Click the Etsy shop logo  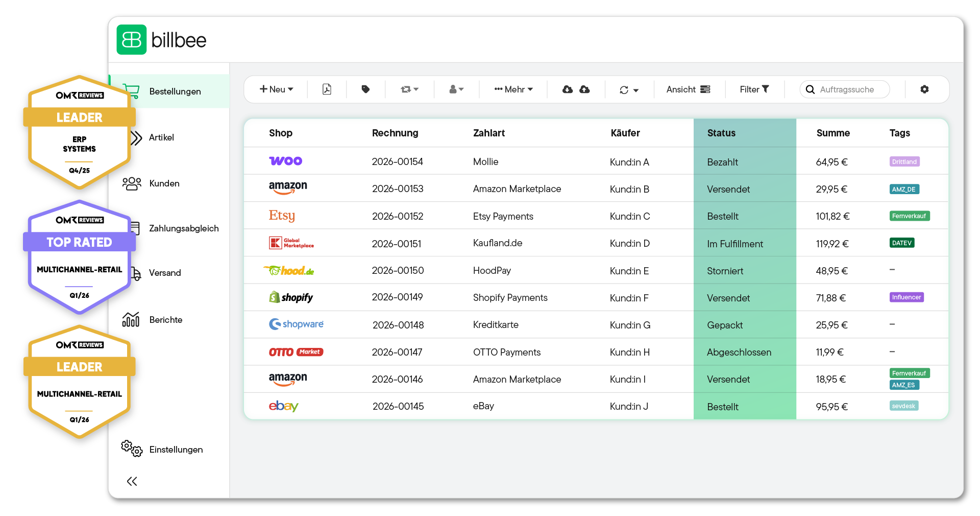tap(282, 216)
